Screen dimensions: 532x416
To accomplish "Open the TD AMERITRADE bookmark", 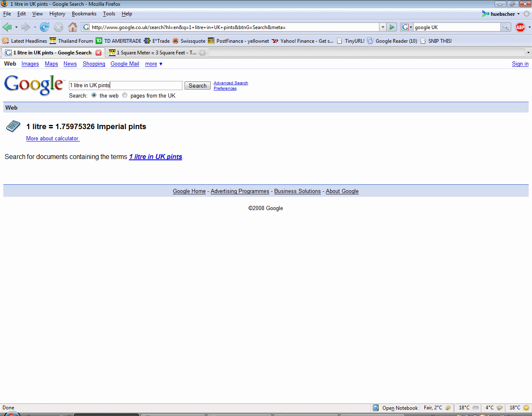I will coord(118,41).
